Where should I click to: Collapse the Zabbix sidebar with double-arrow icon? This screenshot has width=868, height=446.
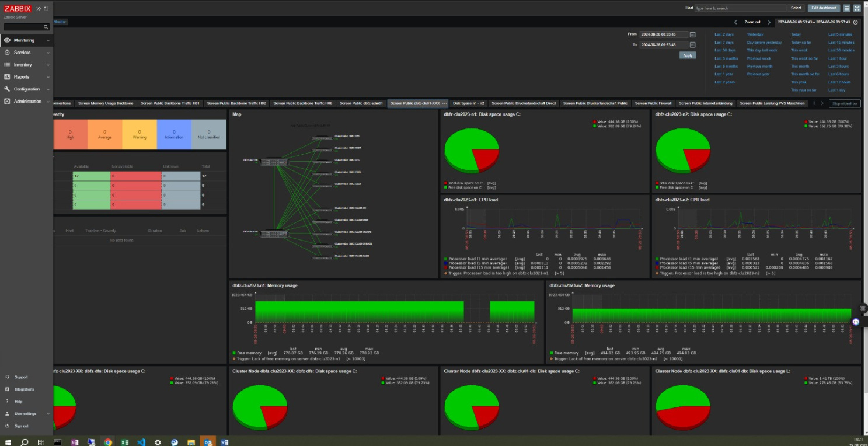pyautogui.click(x=39, y=8)
